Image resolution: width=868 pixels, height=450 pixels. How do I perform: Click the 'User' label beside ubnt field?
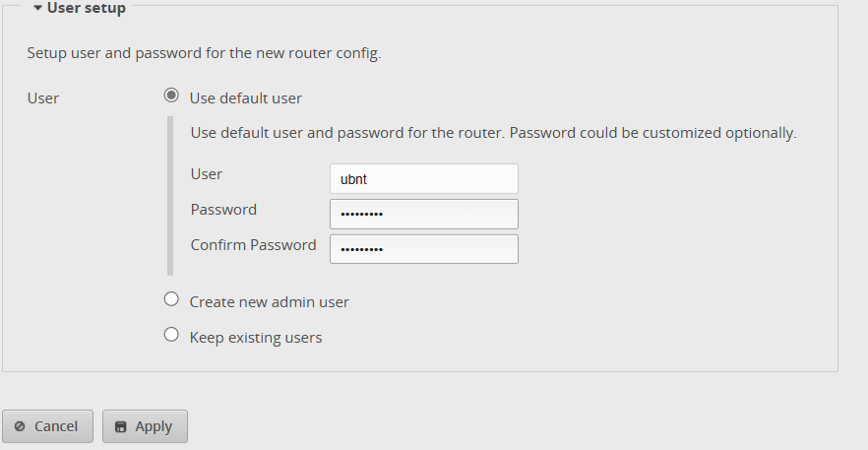(x=207, y=174)
